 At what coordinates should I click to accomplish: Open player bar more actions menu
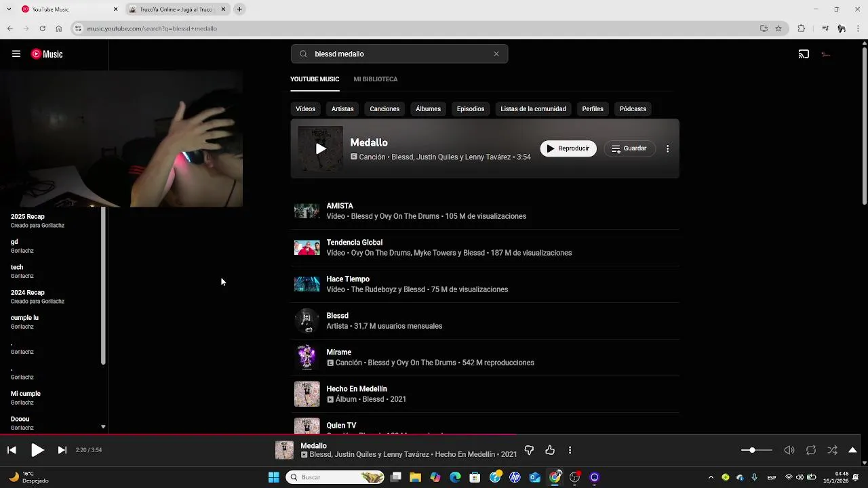570,450
